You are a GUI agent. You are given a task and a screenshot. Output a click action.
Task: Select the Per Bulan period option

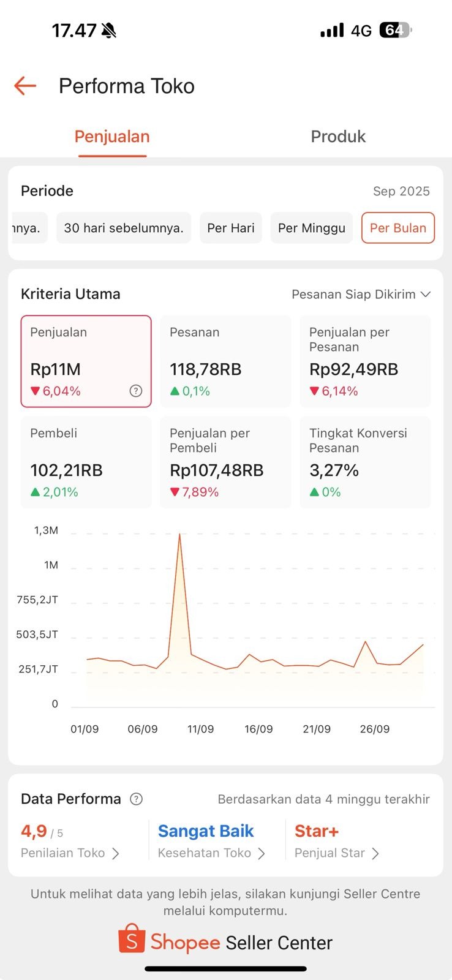coord(397,228)
